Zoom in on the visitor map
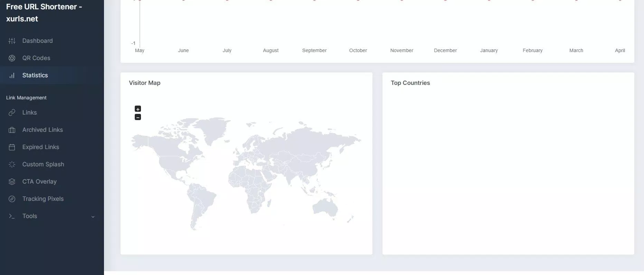Viewport: 644px width, 275px height. pyautogui.click(x=138, y=109)
